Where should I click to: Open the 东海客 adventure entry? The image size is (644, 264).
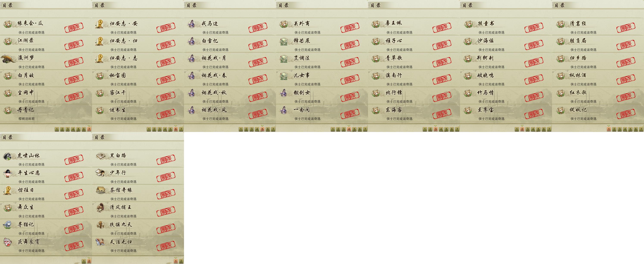coord(414,113)
